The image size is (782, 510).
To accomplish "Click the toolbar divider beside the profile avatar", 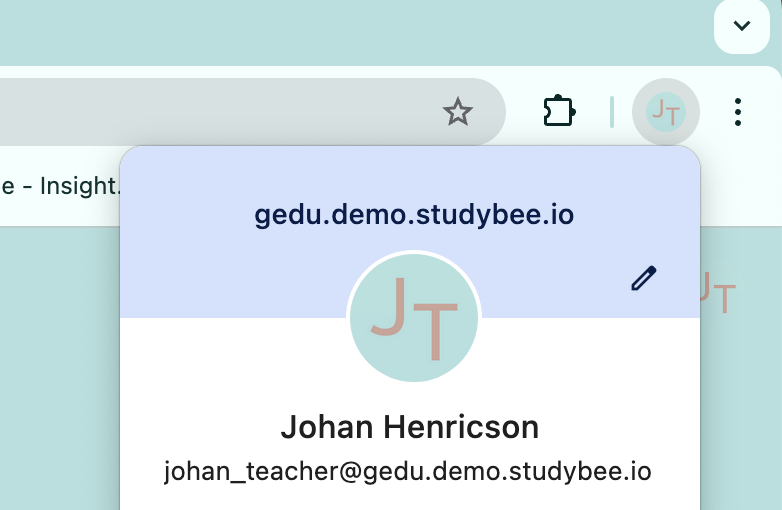I will click(x=612, y=112).
